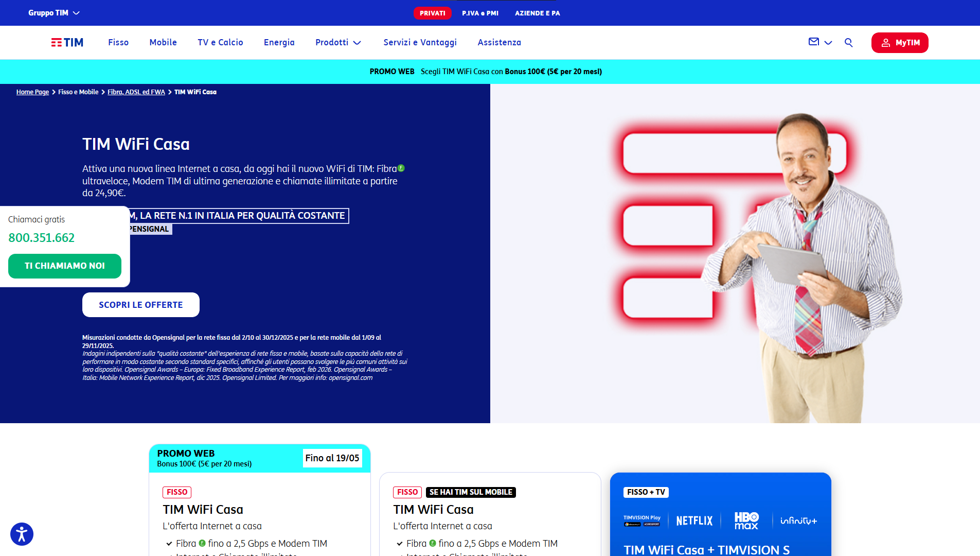
Task: Open the mail envelope icon
Action: point(814,42)
